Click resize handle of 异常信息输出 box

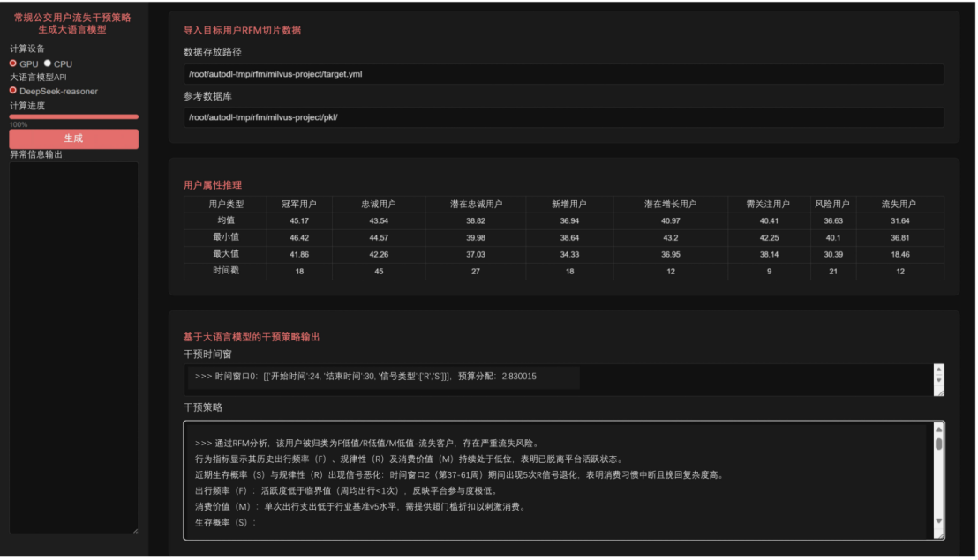(x=134, y=530)
